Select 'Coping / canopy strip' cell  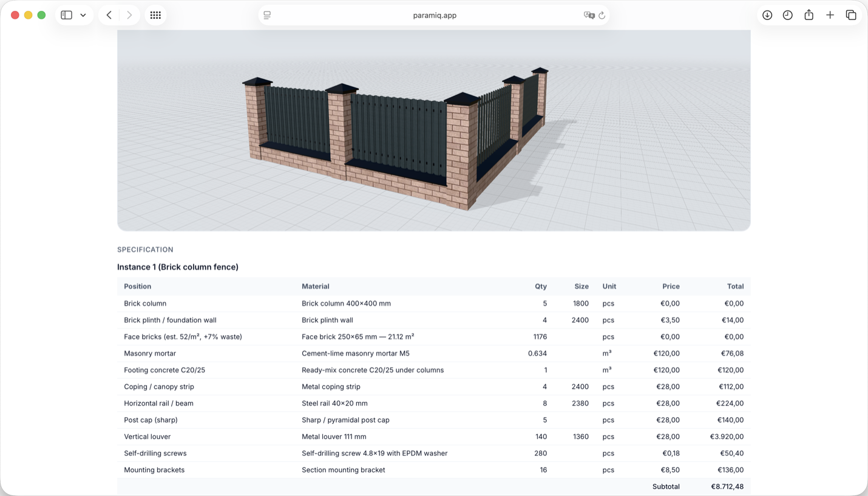click(x=159, y=387)
